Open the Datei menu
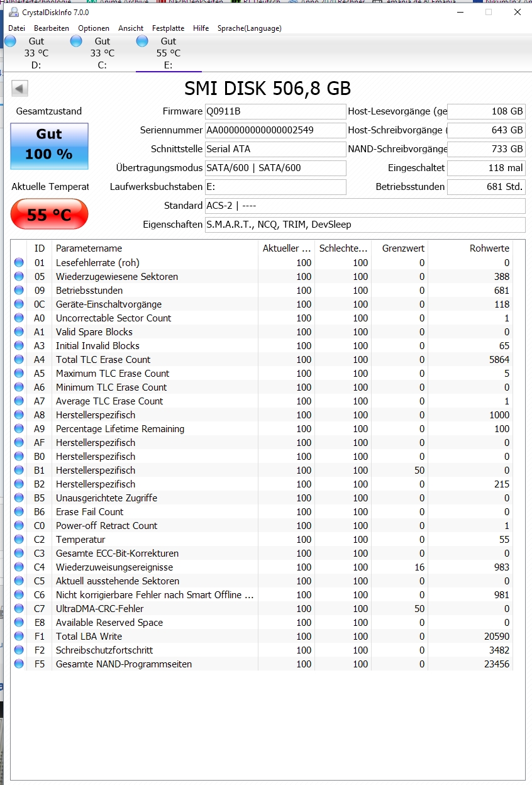Image resolution: width=532 pixels, height=785 pixels. (16, 28)
